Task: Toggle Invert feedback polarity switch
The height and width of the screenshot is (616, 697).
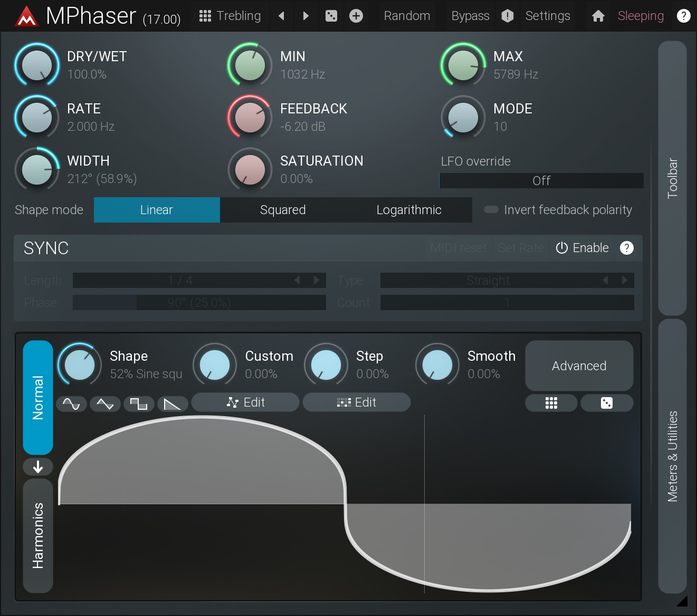Action: [x=491, y=210]
